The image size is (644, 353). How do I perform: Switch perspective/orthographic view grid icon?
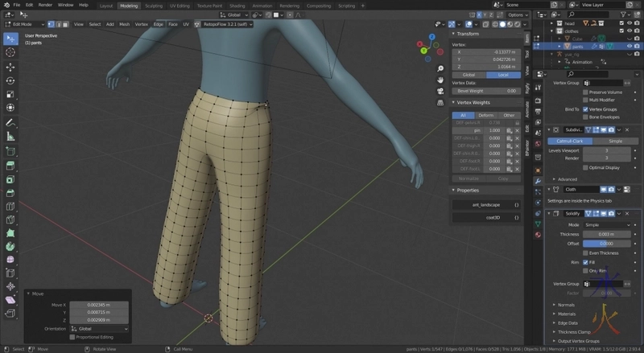[440, 103]
